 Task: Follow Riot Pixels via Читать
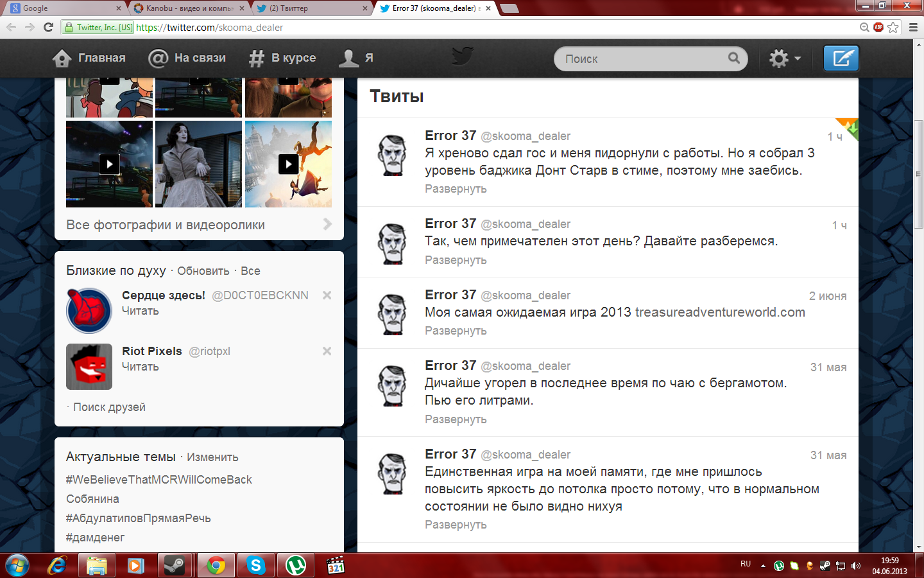click(x=141, y=367)
